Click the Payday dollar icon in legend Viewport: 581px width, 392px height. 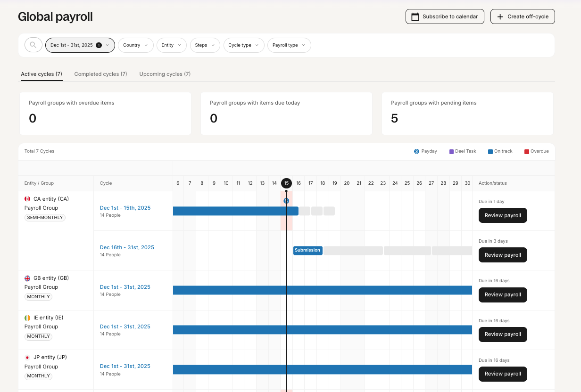(x=416, y=151)
